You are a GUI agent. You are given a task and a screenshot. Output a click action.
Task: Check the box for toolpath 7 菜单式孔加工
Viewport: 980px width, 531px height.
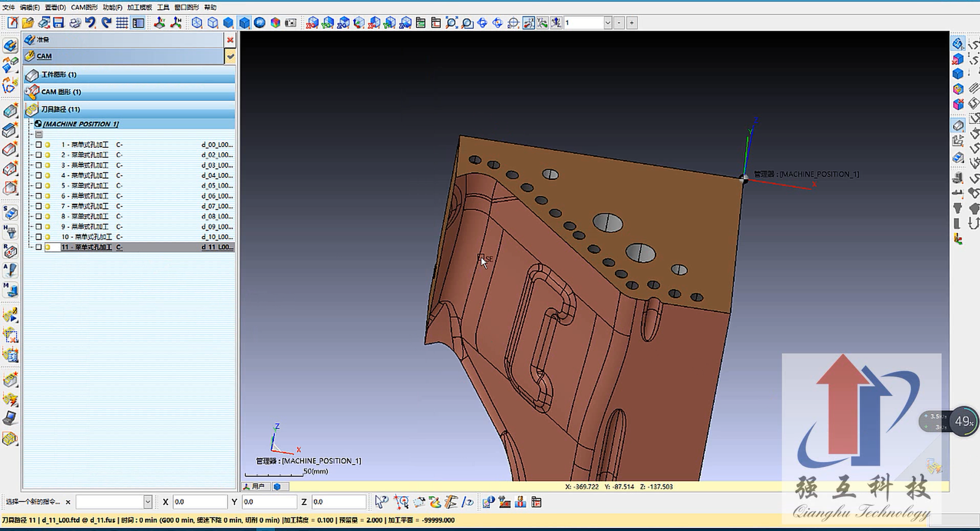click(39, 206)
